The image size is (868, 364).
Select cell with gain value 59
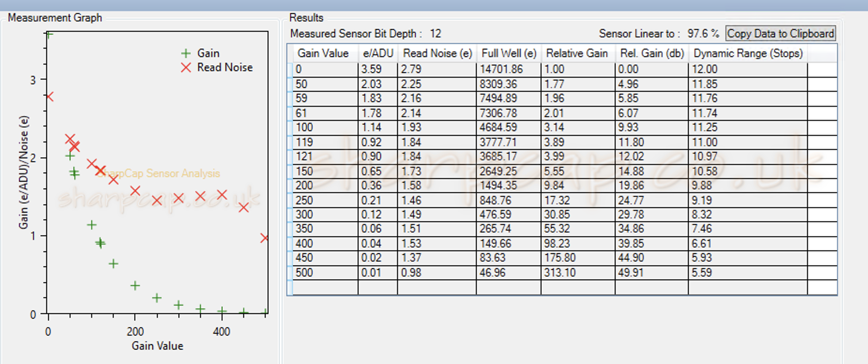point(325,99)
